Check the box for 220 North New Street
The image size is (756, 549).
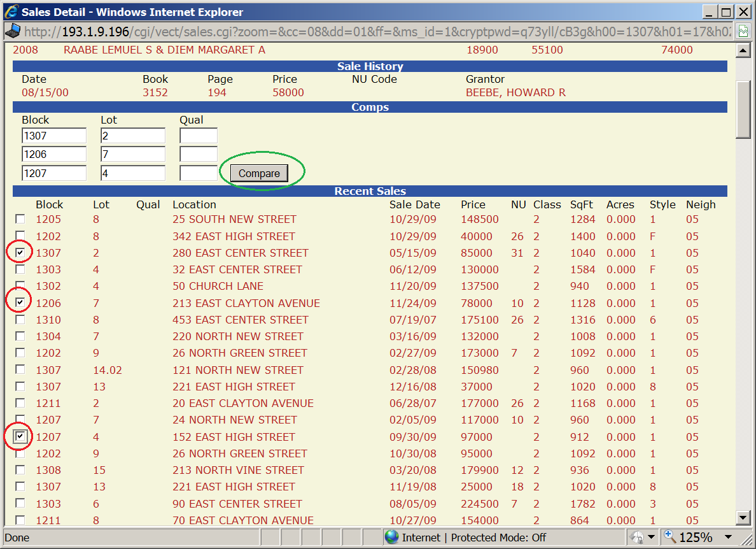pyautogui.click(x=20, y=336)
